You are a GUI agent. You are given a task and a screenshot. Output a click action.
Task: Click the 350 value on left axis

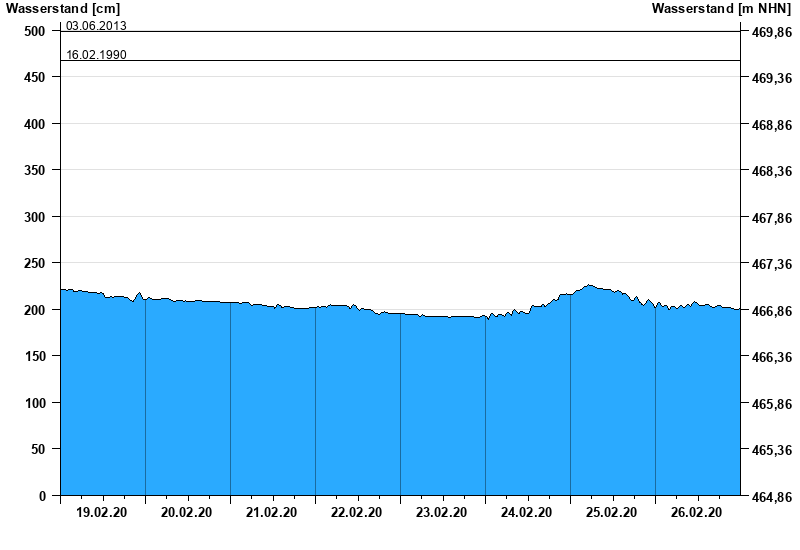click(x=35, y=170)
